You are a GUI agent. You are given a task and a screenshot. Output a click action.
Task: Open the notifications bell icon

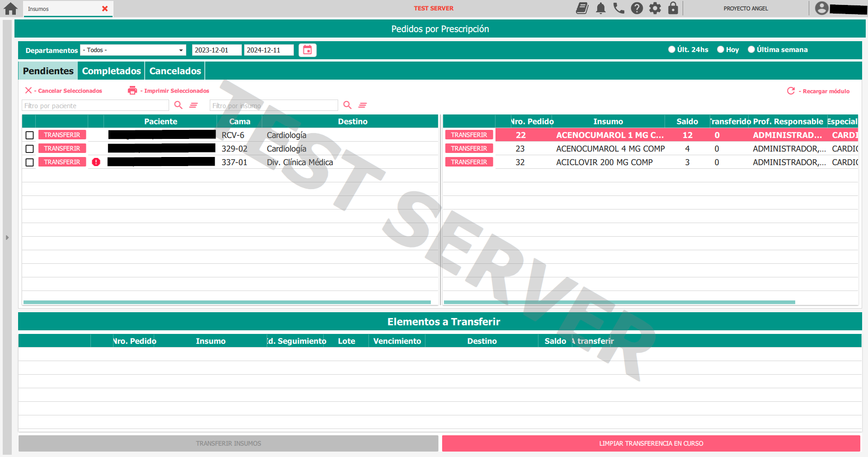pos(601,8)
